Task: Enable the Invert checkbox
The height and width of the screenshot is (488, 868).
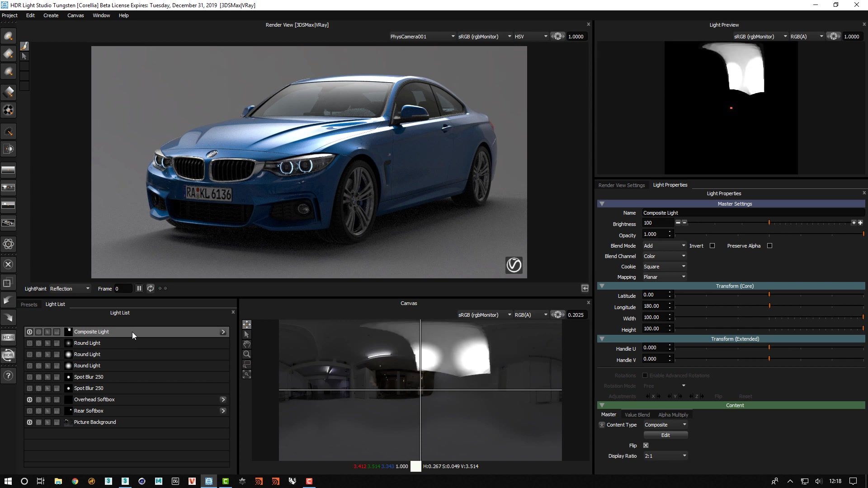Action: (712, 246)
